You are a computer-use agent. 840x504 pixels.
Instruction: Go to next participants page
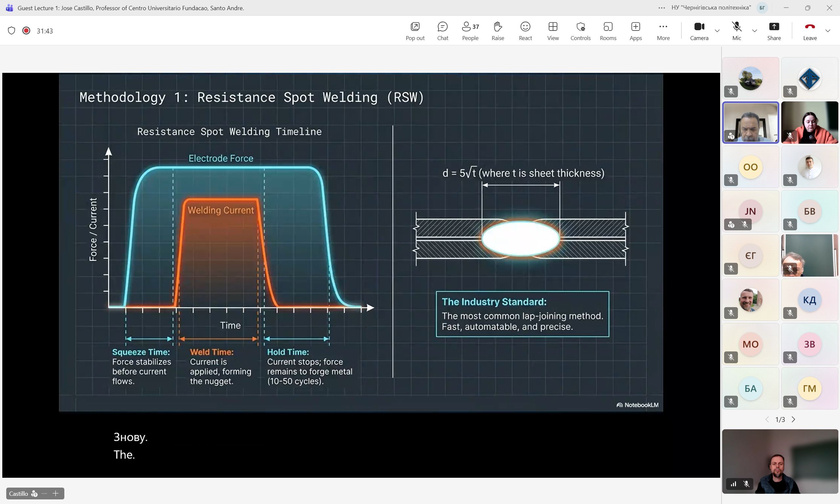(793, 419)
